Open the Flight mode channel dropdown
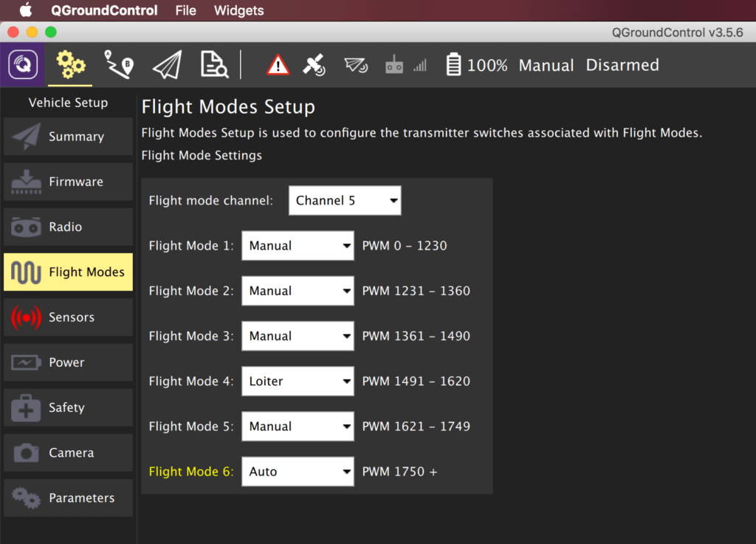The image size is (756, 544). click(x=345, y=201)
